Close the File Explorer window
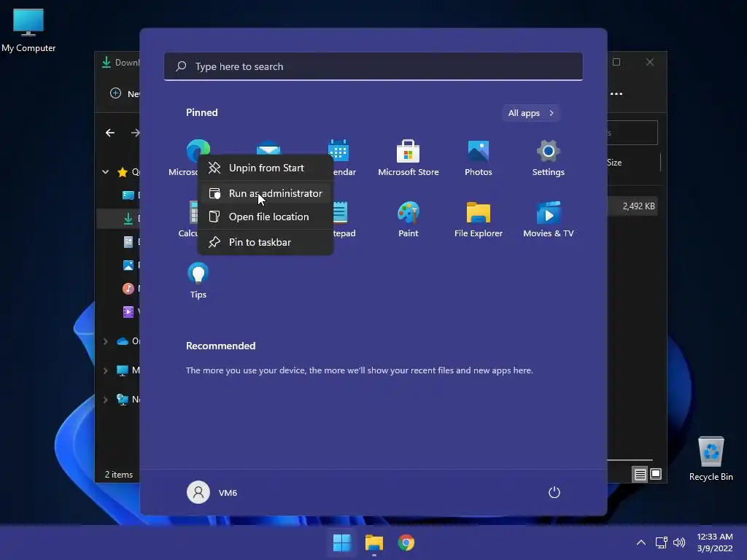The image size is (747, 560). click(650, 62)
